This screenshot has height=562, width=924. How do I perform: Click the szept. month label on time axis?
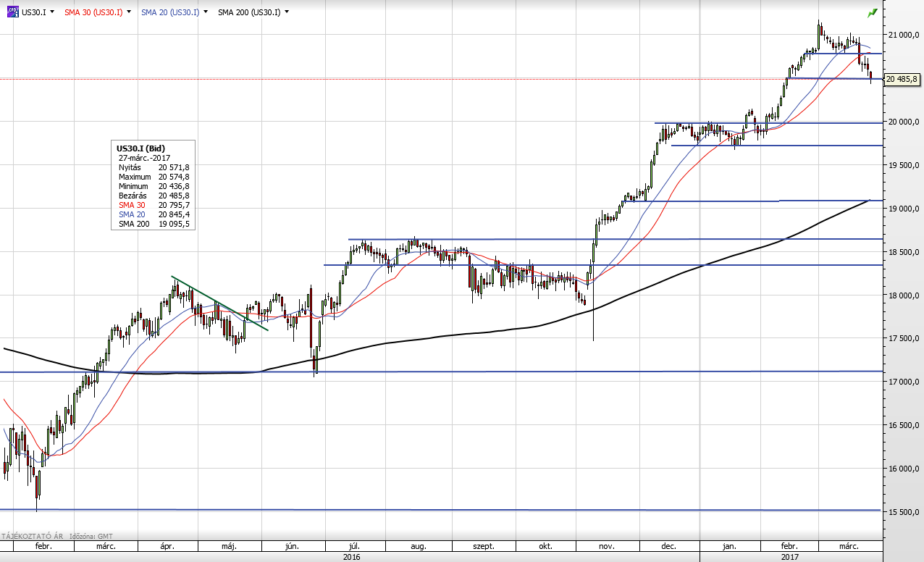(x=483, y=546)
